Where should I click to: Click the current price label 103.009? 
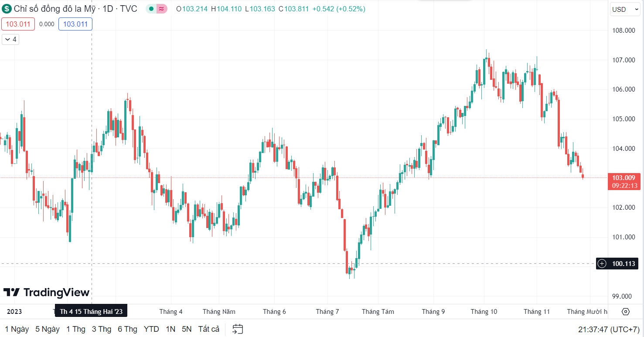pos(624,178)
